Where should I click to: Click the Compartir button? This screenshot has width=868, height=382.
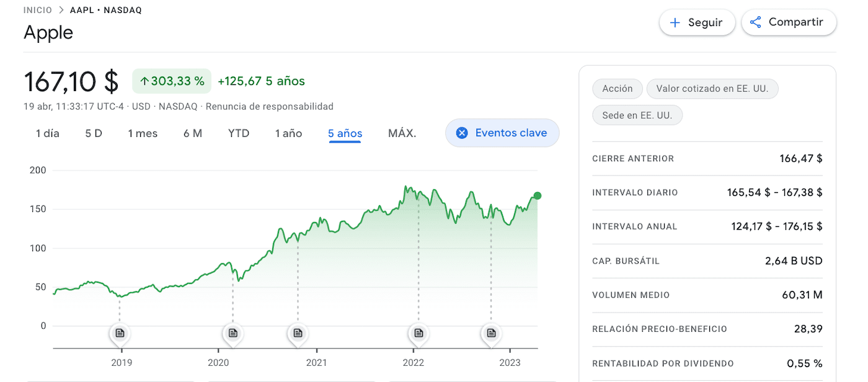(x=789, y=22)
